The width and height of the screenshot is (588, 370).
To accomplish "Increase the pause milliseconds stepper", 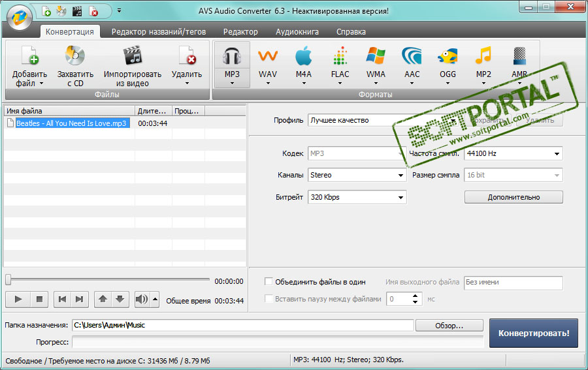I will pyautogui.click(x=415, y=296).
